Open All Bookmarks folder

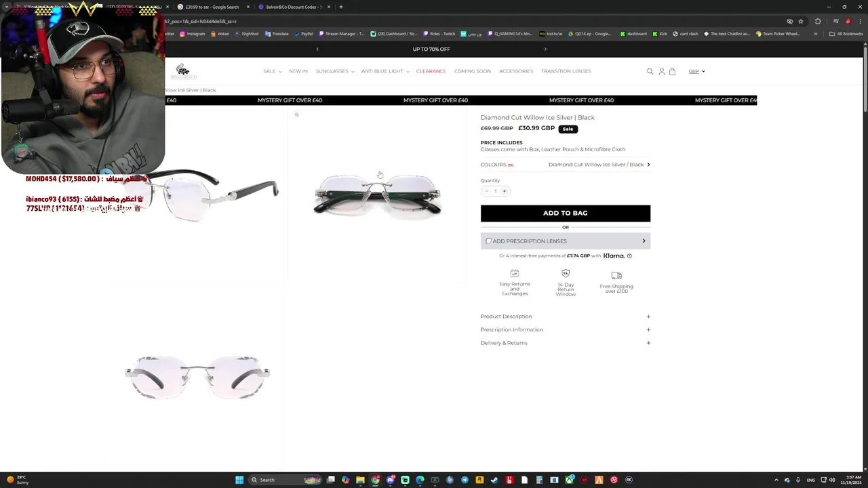pyautogui.click(x=846, y=34)
